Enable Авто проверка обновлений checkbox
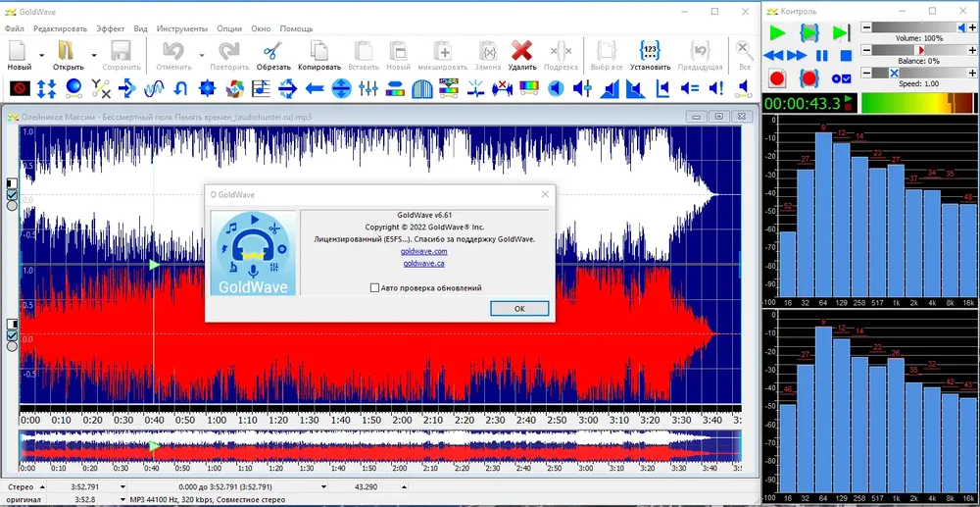The image size is (980, 507). pos(374,288)
